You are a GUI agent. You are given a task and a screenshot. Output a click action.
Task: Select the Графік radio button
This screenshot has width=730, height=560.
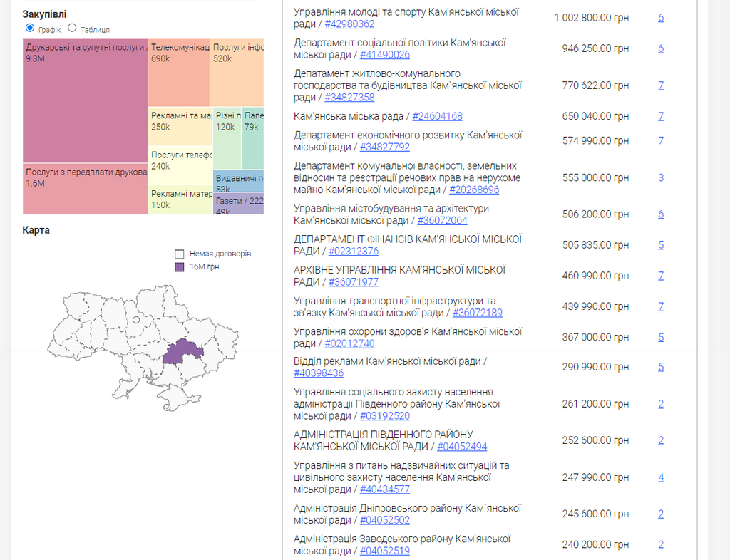(29, 28)
